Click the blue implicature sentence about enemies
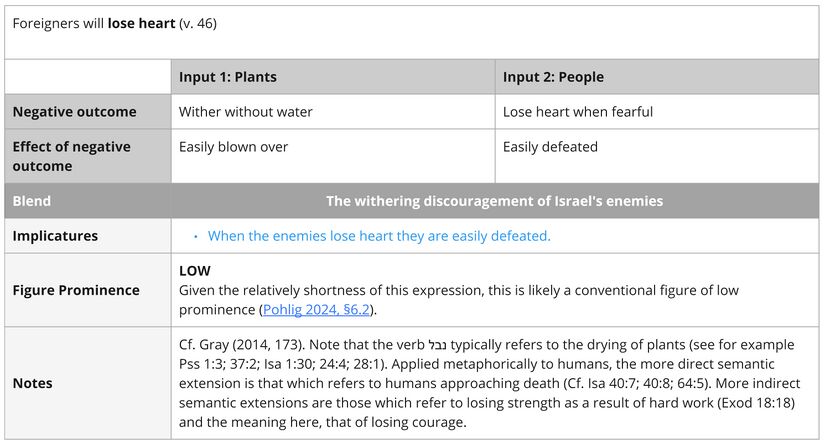The width and height of the screenshot is (825, 444). 379,236
